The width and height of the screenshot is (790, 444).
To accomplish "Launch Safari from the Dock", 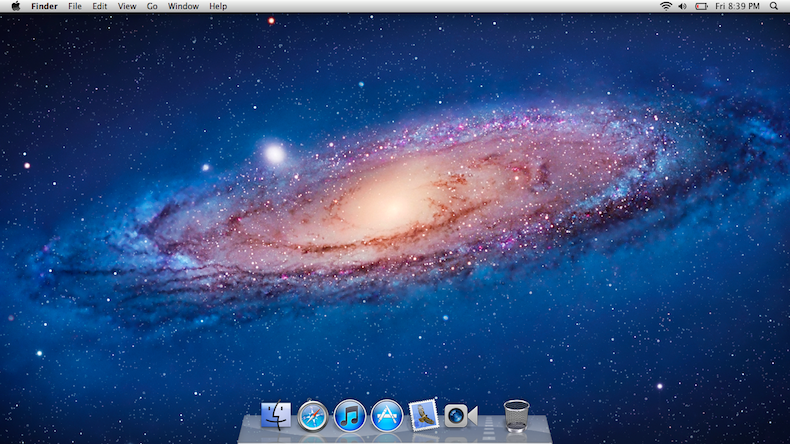I will coord(312,416).
